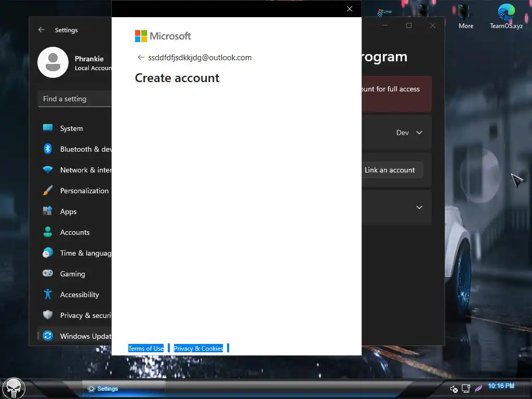This screenshot has width=532, height=399.
Task: Click the System monitor icon
Action: [48, 128]
